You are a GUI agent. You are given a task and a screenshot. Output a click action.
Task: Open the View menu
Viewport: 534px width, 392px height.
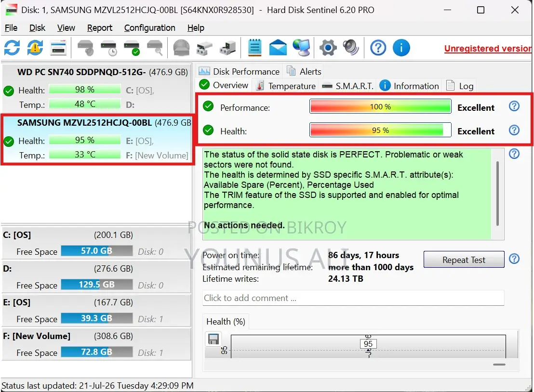pyautogui.click(x=66, y=28)
